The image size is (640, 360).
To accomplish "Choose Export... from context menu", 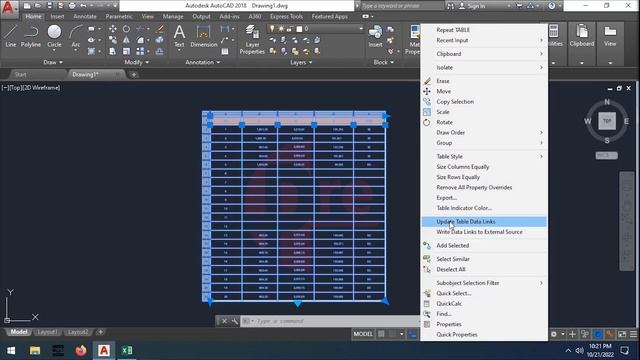I will 484,198.
